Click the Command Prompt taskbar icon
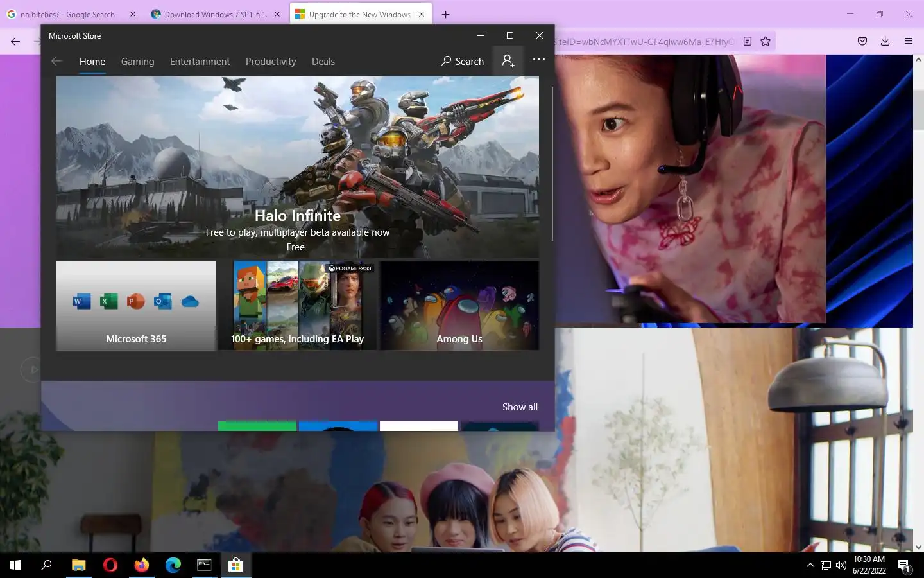Image resolution: width=924 pixels, height=578 pixels. pyautogui.click(x=204, y=565)
